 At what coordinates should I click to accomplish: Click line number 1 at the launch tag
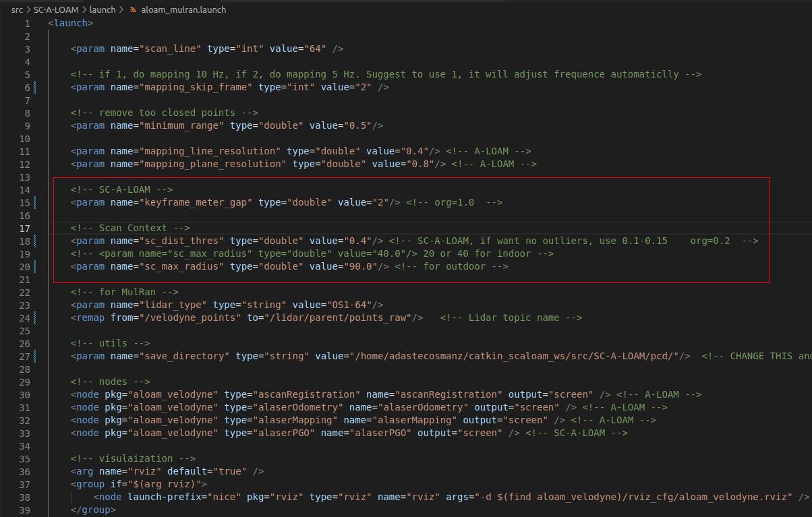pos(27,23)
